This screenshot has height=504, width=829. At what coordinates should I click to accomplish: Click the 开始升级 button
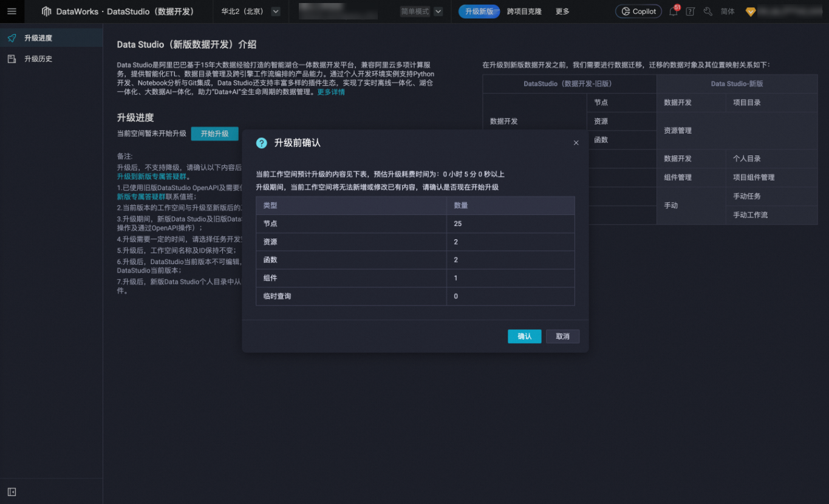(x=214, y=134)
